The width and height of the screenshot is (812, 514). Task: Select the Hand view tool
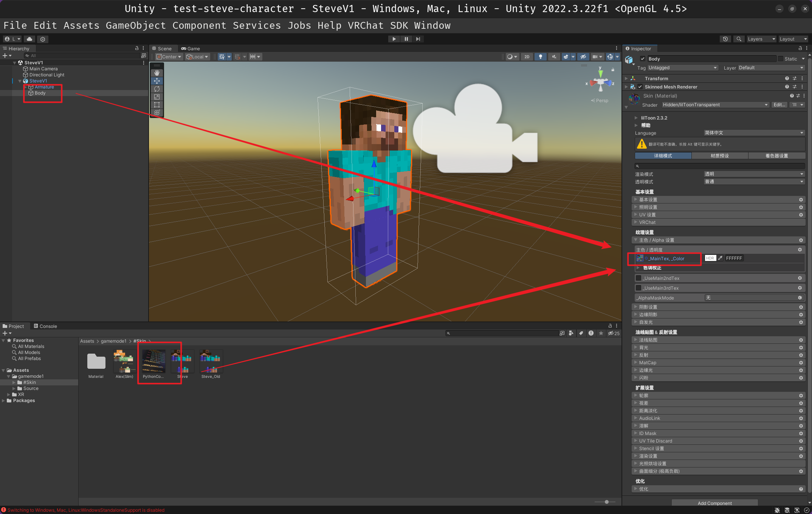[x=157, y=73]
